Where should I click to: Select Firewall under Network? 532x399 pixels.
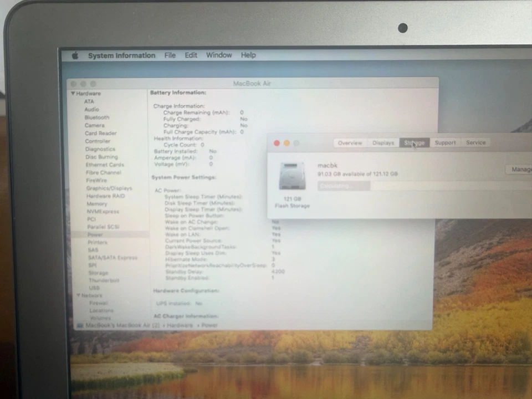99,303
